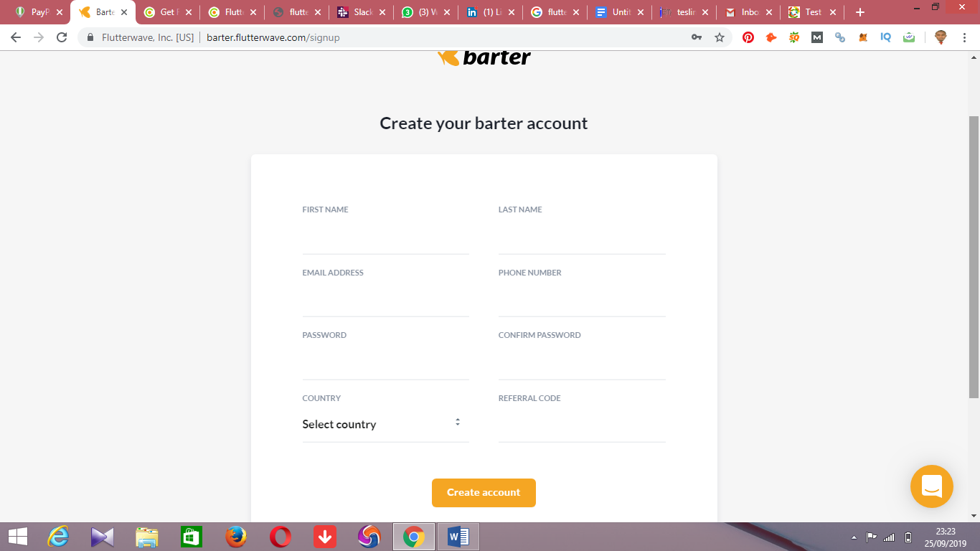Click the page vertical scrollbar
This screenshot has width=980, height=551.
(x=974, y=257)
